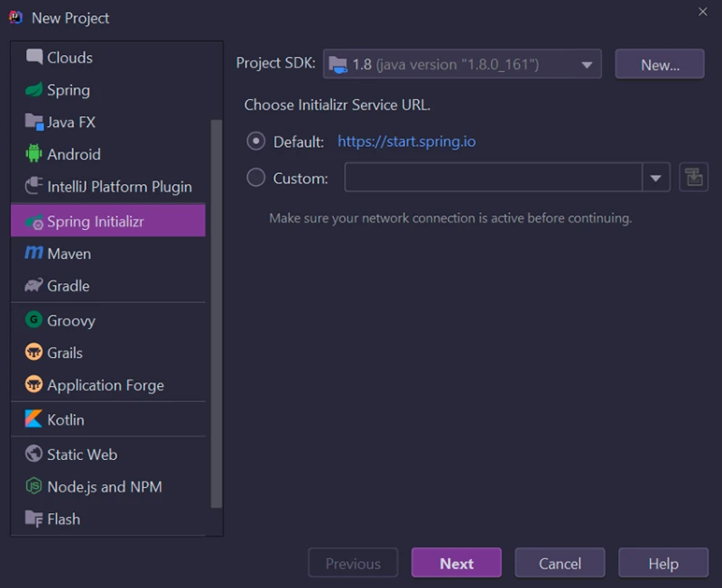Click the IntelliJ Platform Plugin icon
The image size is (722, 588).
point(34,186)
